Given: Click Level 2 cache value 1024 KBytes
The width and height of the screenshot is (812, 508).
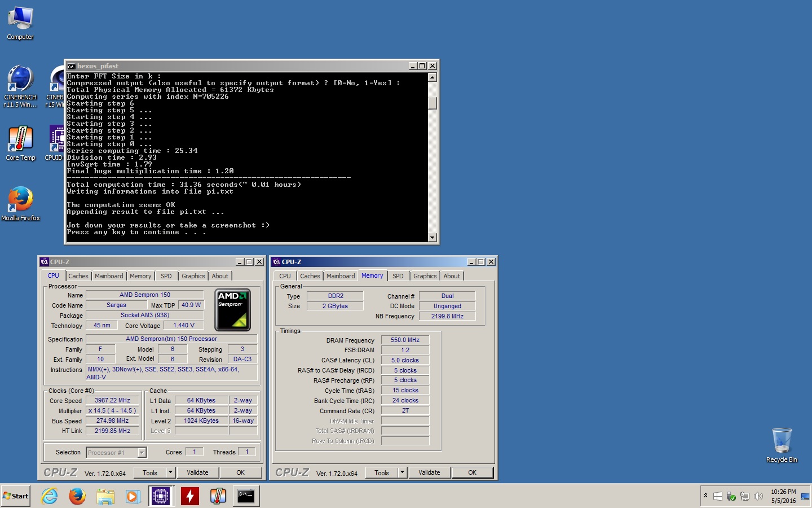Looking at the screenshot, I should pyautogui.click(x=201, y=421).
